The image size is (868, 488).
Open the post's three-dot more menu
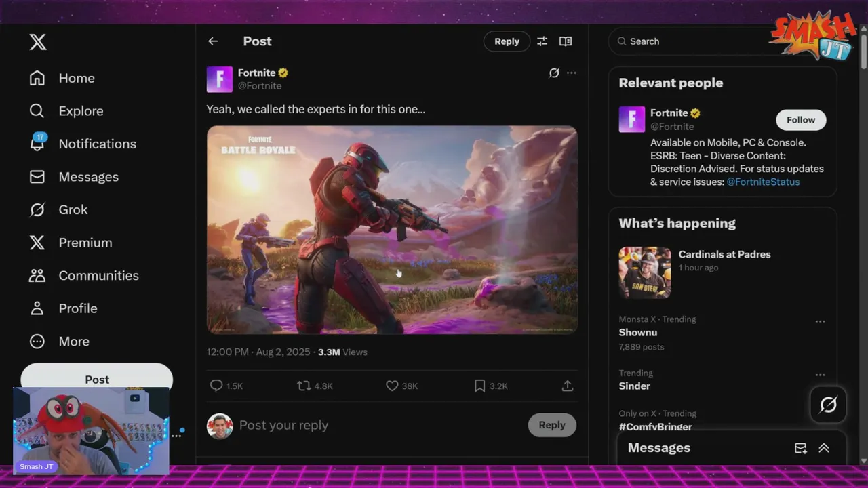coord(572,73)
